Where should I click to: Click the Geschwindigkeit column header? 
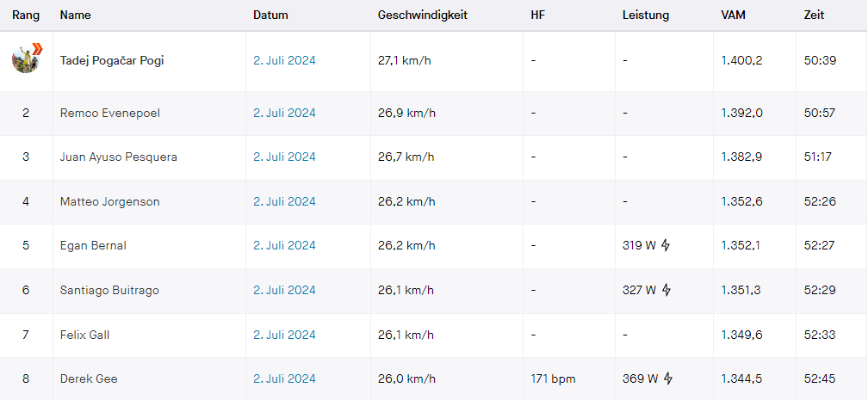422,15
